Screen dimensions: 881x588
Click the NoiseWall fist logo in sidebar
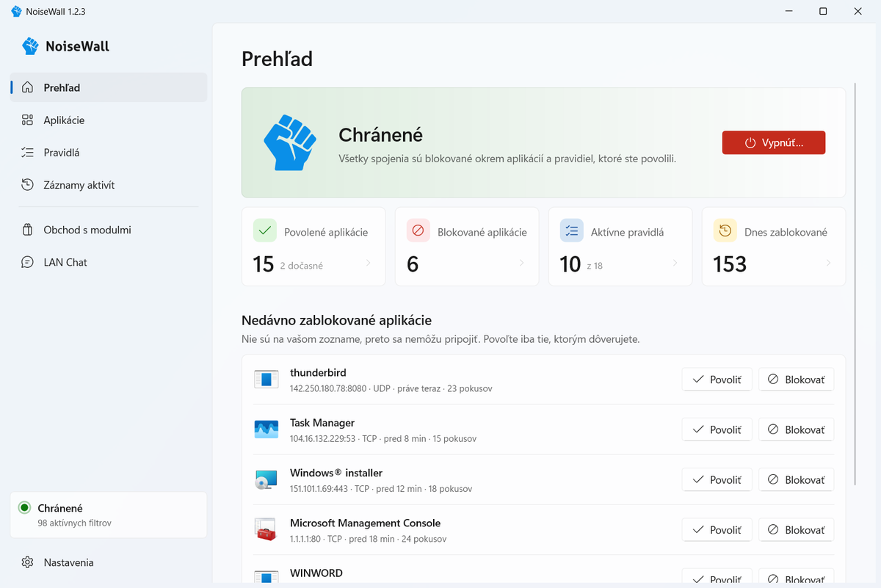coord(30,46)
